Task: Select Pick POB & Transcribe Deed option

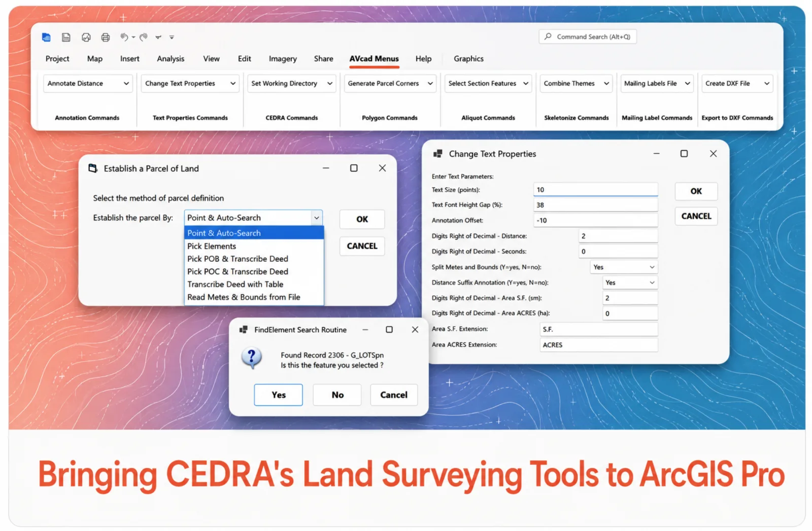Action: click(x=254, y=259)
